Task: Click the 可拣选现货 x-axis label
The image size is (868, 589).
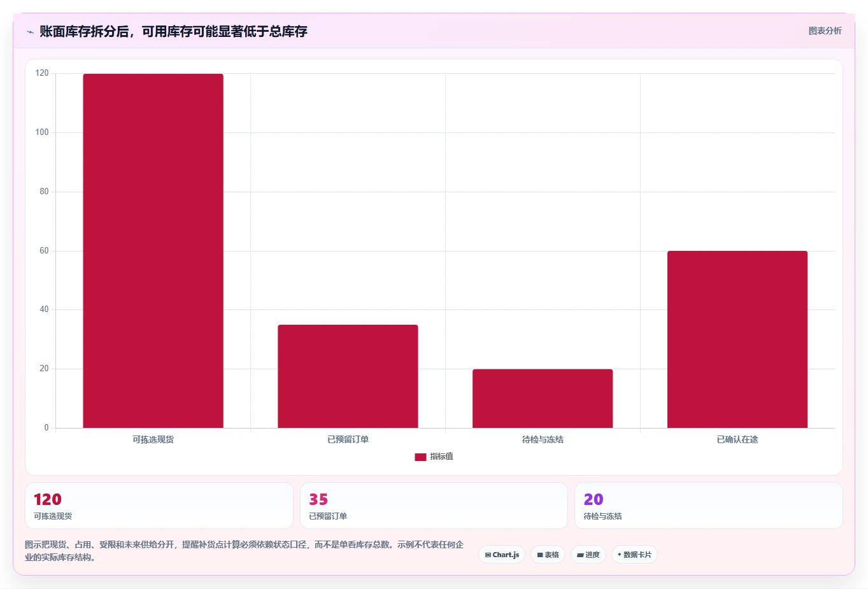Action: click(153, 439)
